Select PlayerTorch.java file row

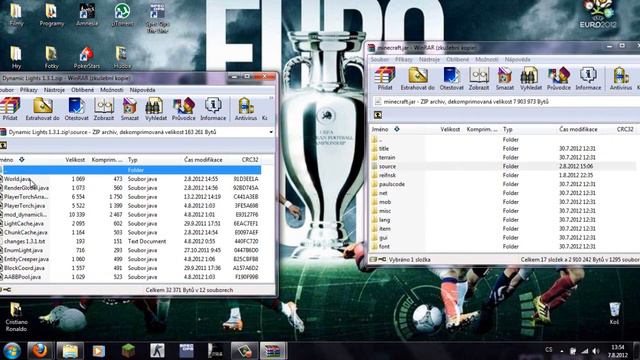tap(130, 206)
